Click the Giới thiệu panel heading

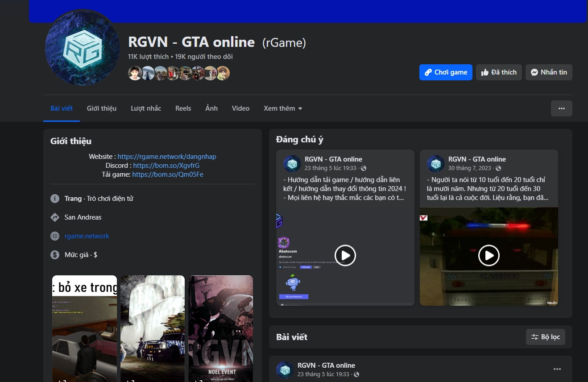pos(71,141)
